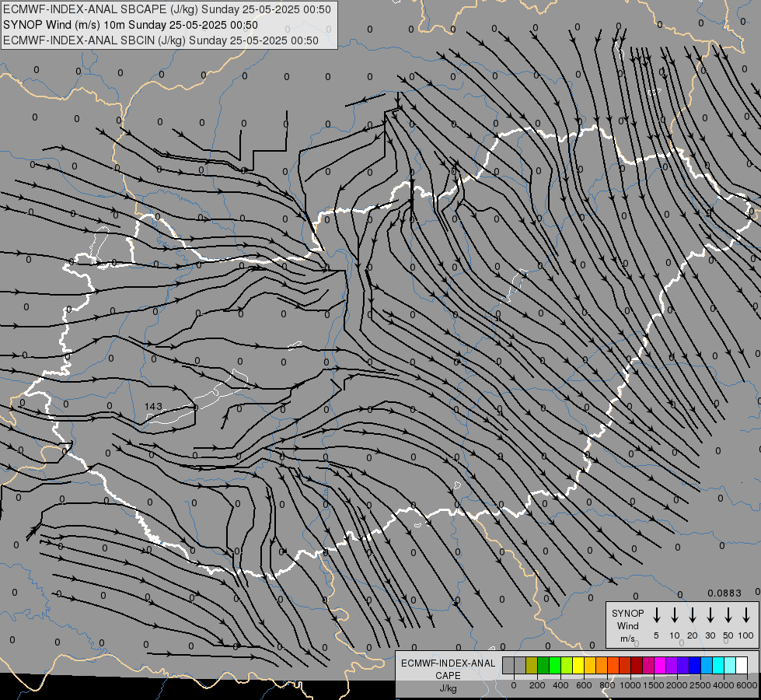Click the legend wind arrow above 30
The width and height of the screenshot is (761, 700).
coord(710,615)
